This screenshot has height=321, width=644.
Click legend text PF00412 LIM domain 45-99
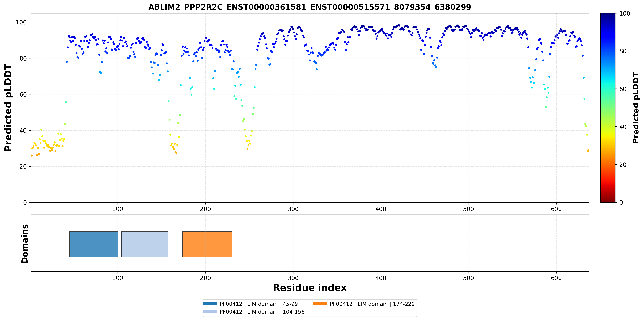coord(259,304)
